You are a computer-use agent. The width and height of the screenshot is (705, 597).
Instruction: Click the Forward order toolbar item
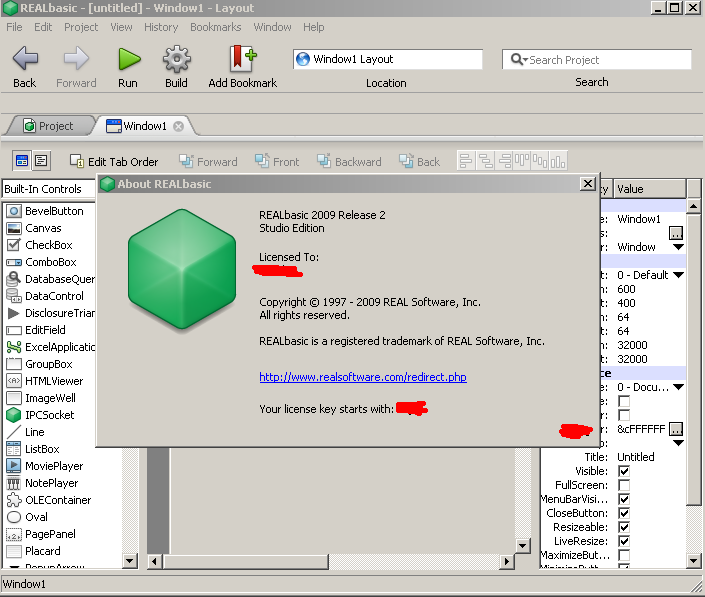pos(208,161)
